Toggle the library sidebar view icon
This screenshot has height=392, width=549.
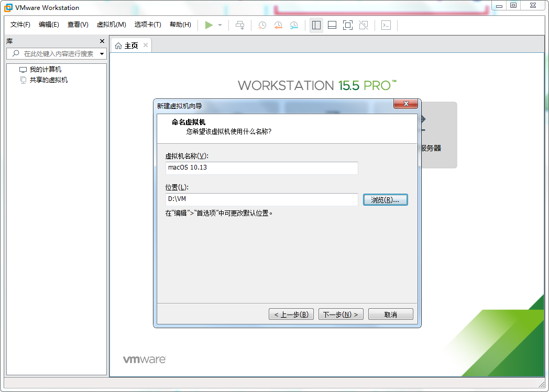pos(316,25)
